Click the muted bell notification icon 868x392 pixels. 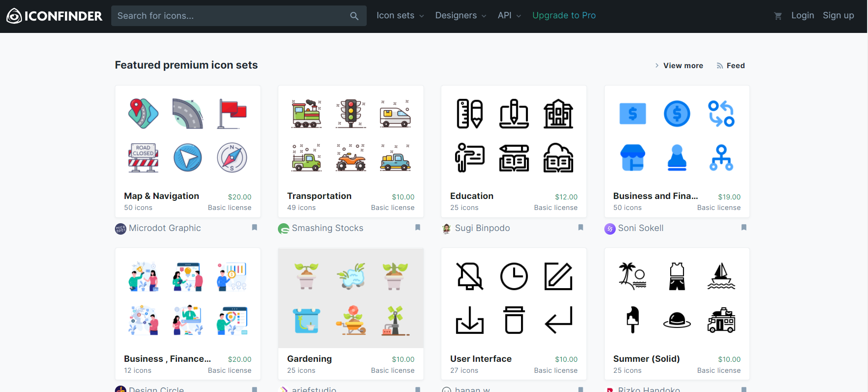tap(470, 276)
